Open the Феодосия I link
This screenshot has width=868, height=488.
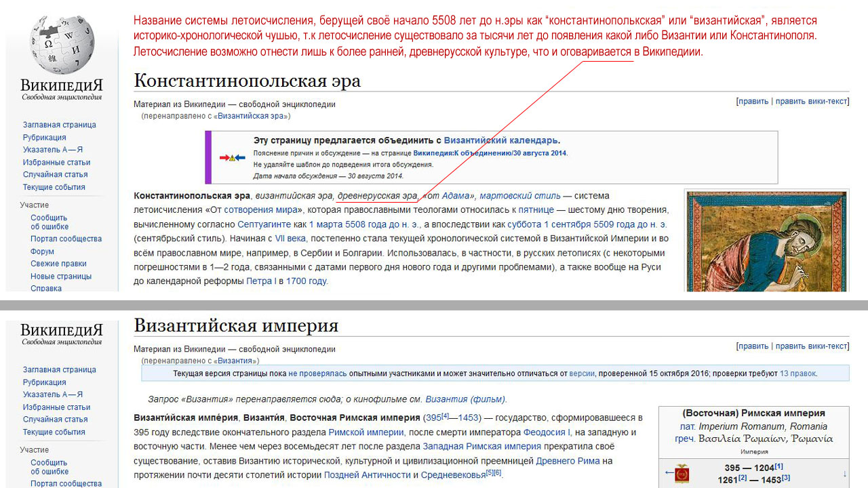[x=547, y=432]
